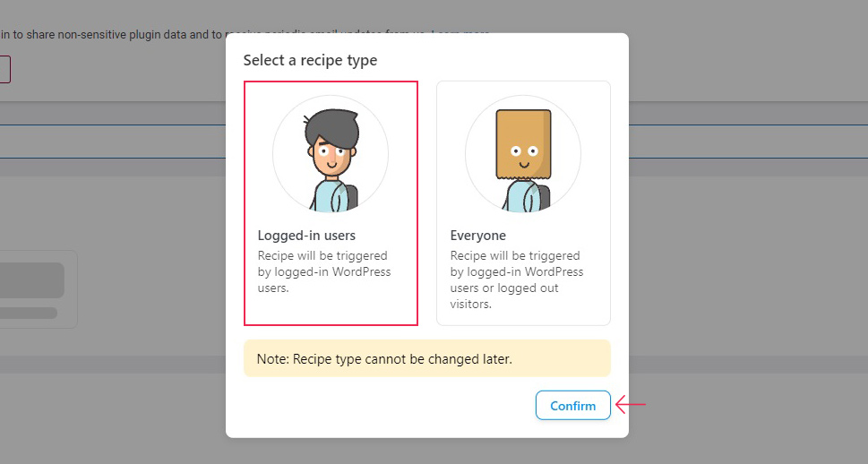
Task: Click the 'Select a recipe type' dialog title
Action: [x=311, y=60]
